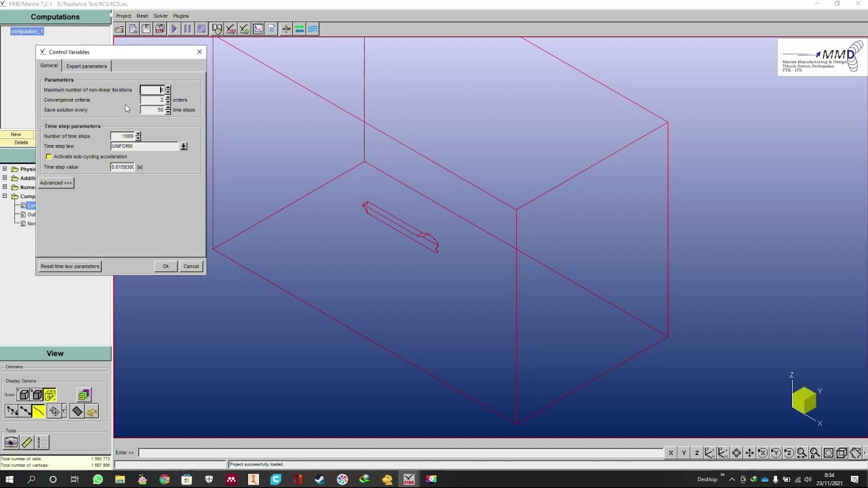Click the Delete computation button
This screenshot has width=868, height=488.
[x=21, y=142]
